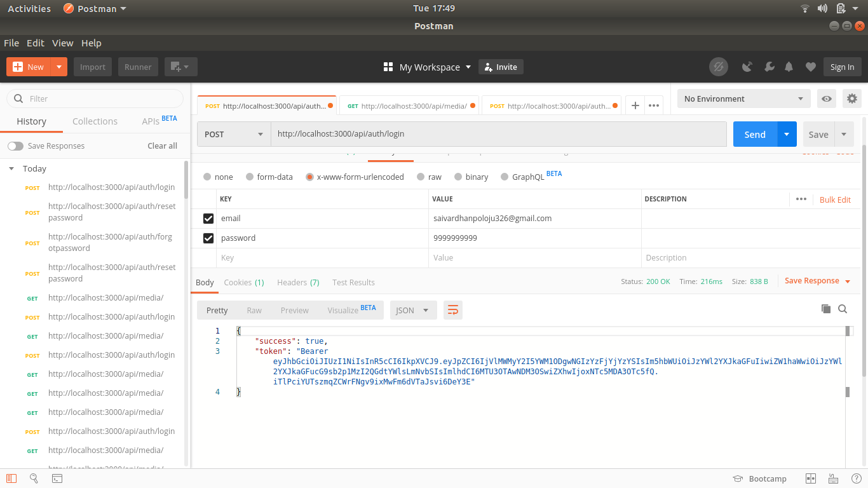Click the heart icon in header

pyautogui.click(x=810, y=67)
